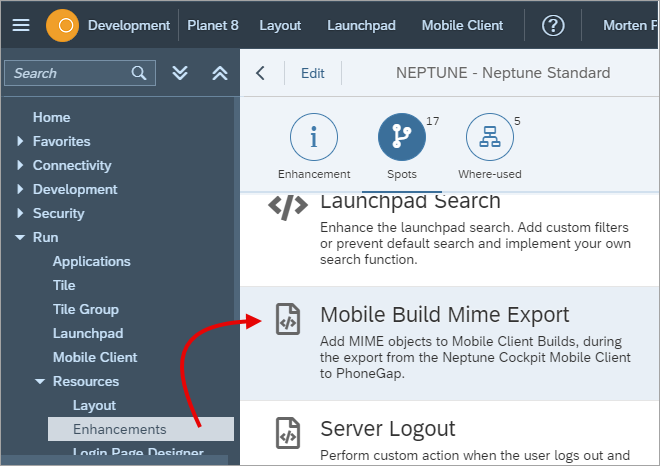Expand the Favorites tree node
Image resolution: width=660 pixels, height=466 pixels.
click(20, 141)
